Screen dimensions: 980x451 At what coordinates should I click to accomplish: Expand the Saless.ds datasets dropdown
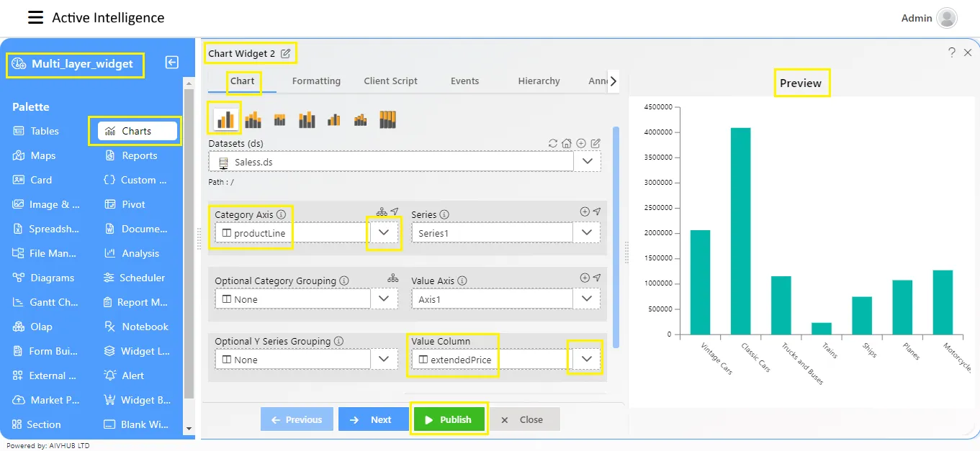[587, 162]
